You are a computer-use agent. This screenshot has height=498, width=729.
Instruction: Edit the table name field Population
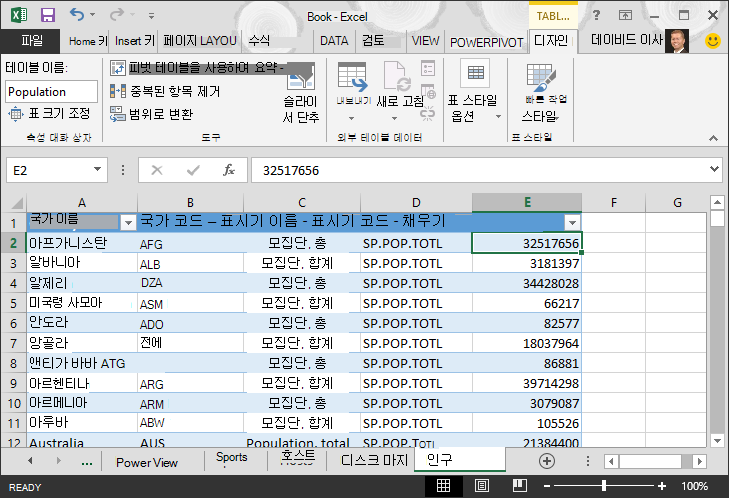click(x=52, y=92)
